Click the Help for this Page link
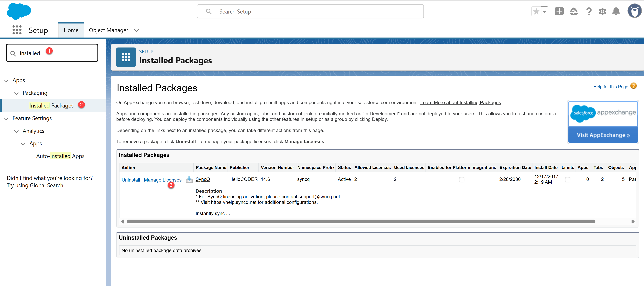This screenshot has height=286, width=644. [610, 87]
